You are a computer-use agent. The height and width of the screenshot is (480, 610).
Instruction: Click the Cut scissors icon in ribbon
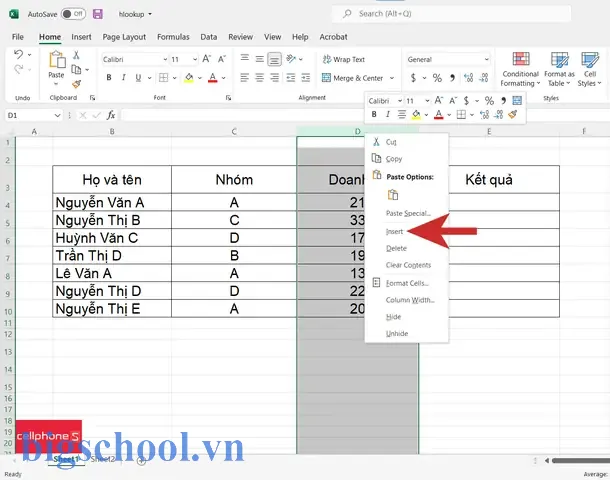pyautogui.click(x=76, y=55)
